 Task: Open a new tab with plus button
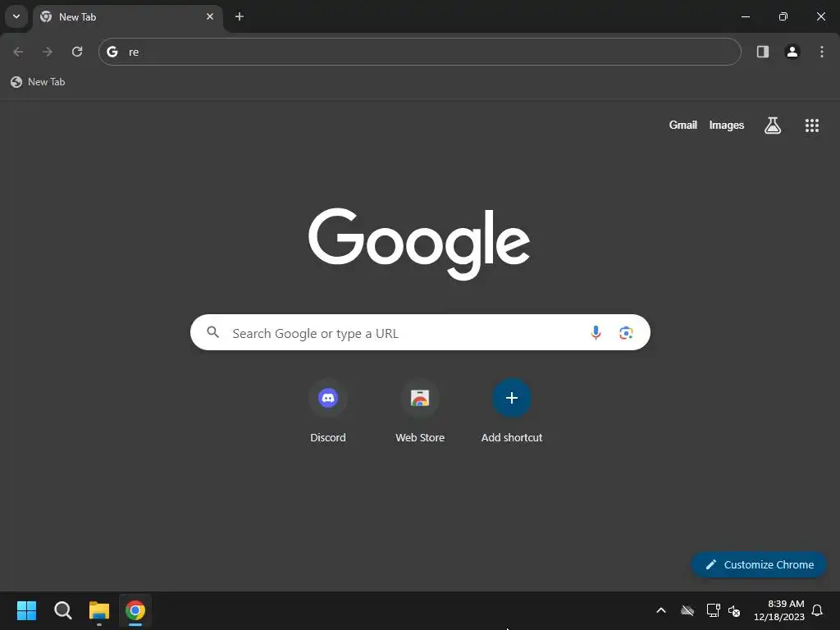point(240,16)
